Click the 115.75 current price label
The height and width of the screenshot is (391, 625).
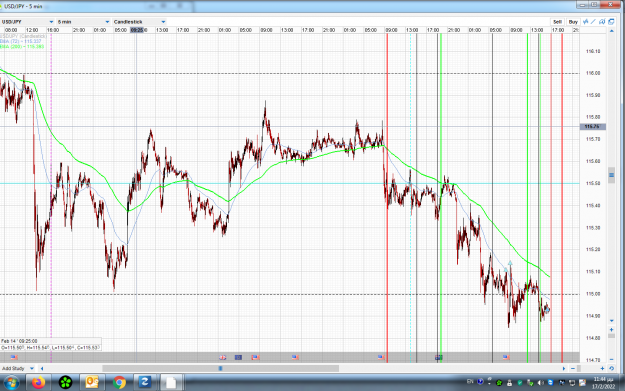click(592, 126)
